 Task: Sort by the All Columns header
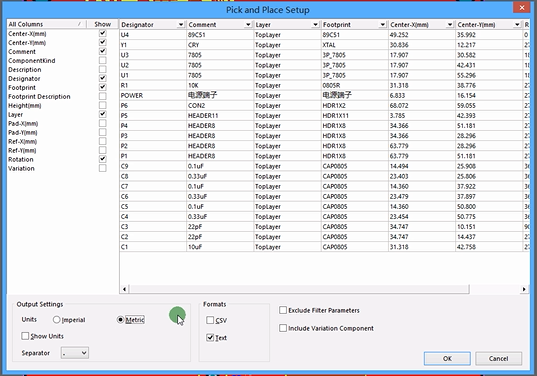(x=46, y=24)
